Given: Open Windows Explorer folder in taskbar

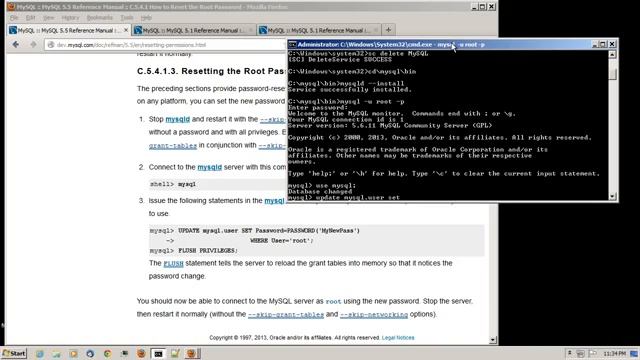Looking at the screenshot, I should 56,353.
